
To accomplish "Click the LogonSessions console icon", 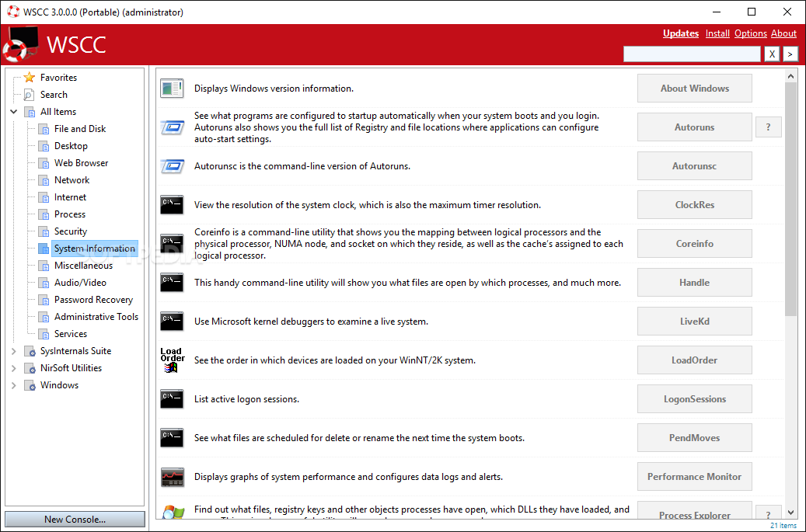I will (x=172, y=399).
